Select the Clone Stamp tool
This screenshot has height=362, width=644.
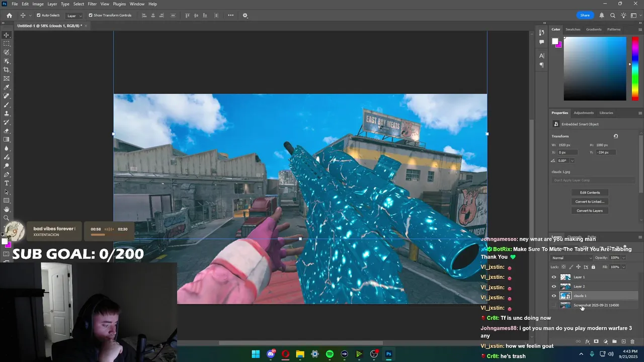click(x=7, y=114)
